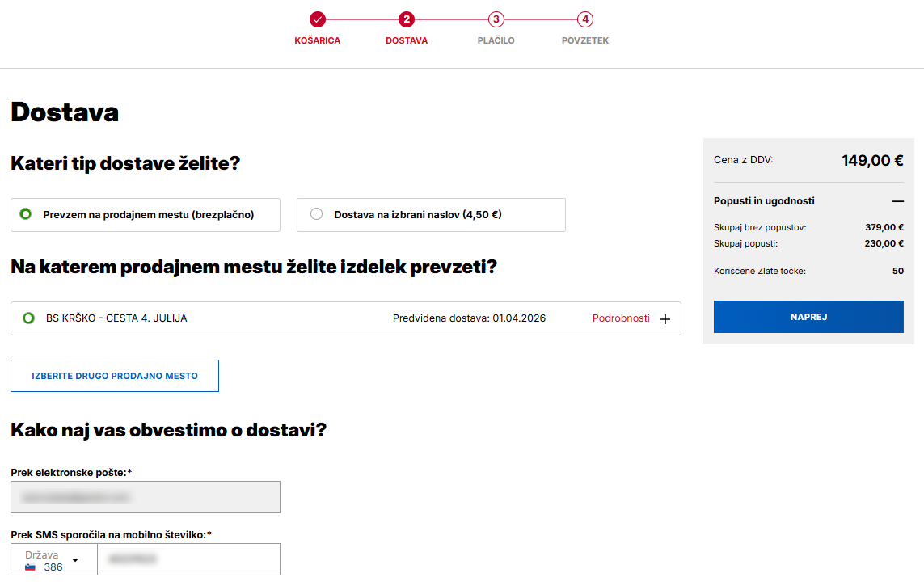The width and height of the screenshot is (924, 586).
Task: Click the mobile phone number field
Action: click(188, 559)
